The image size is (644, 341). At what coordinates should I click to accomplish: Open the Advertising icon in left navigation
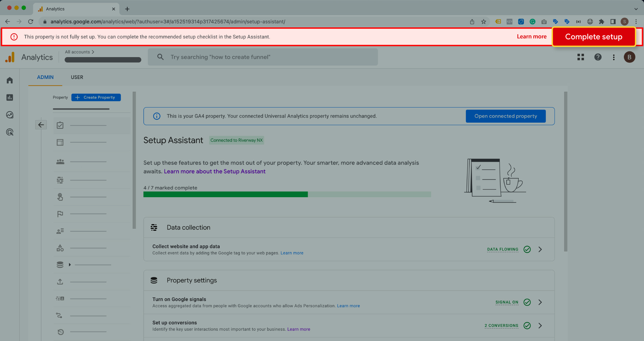pos(10,132)
